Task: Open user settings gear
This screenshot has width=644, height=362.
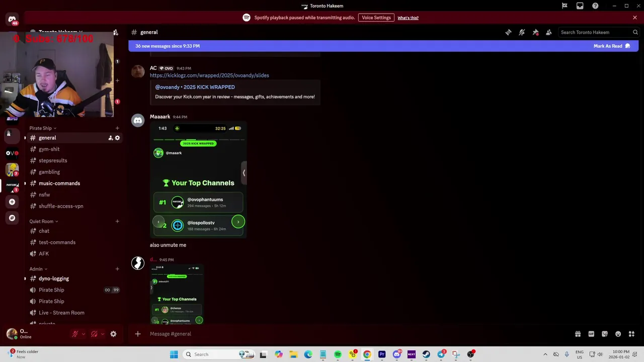Action: [113, 334]
